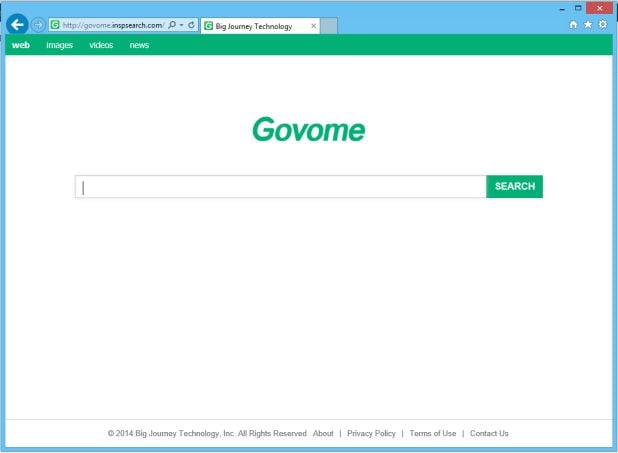Click the copyright Big Journey Technology text

pos(207,433)
